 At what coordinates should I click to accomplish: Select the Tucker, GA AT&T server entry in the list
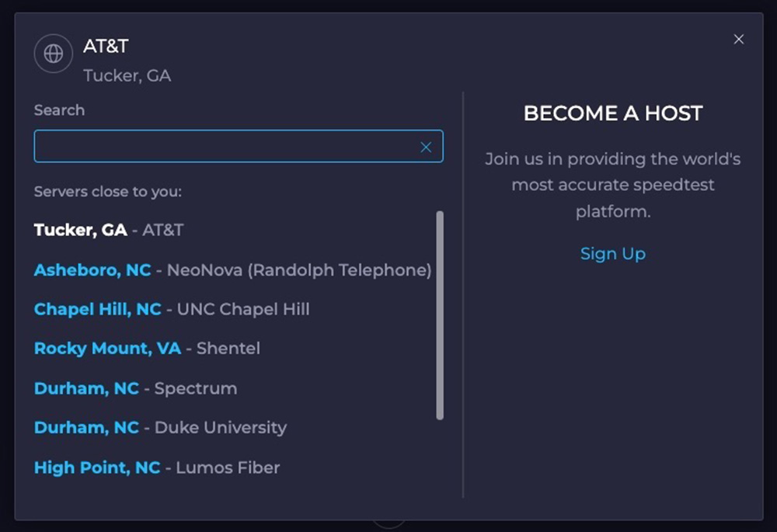[x=109, y=230]
